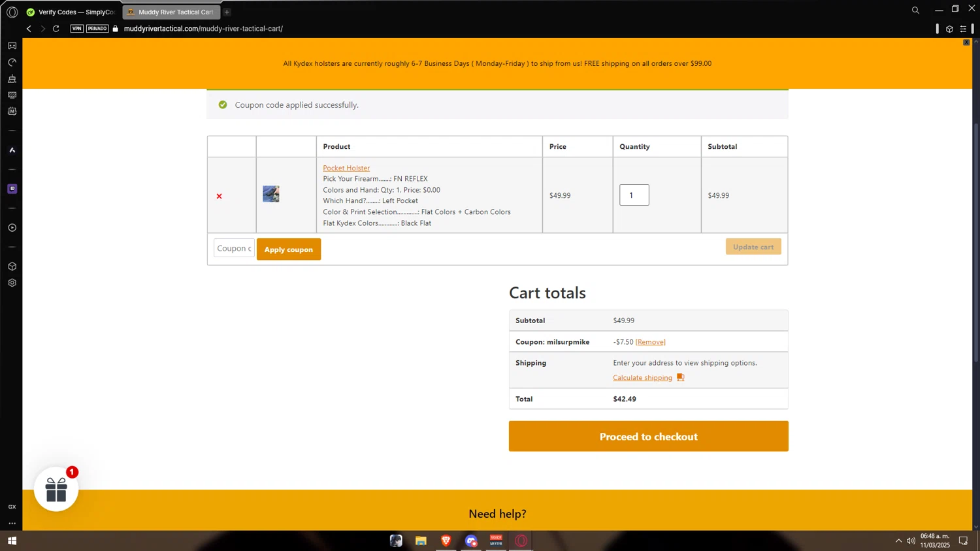980x551 pixels.
Task: Open Easy Setup sliders icon
Action: point(963,29)
